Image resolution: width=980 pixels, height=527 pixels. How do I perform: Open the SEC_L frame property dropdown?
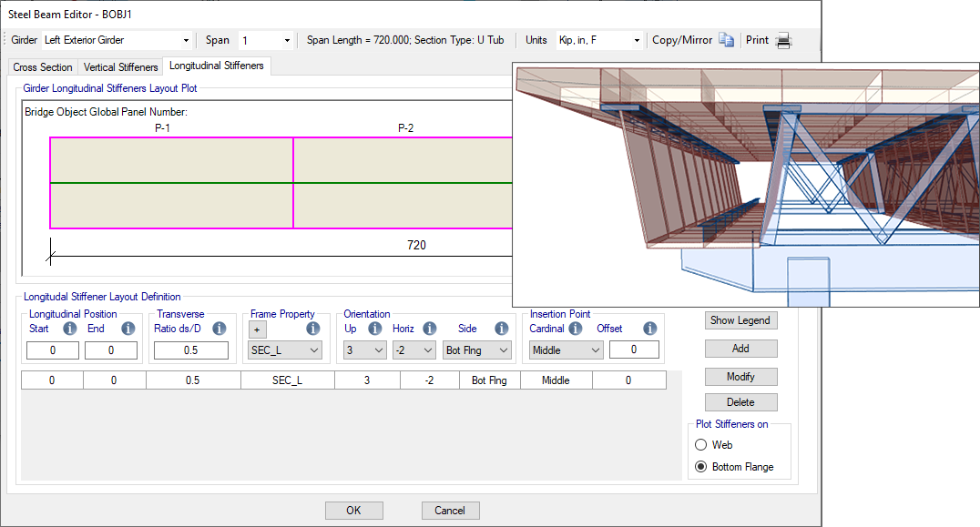(x=285, y=350)
